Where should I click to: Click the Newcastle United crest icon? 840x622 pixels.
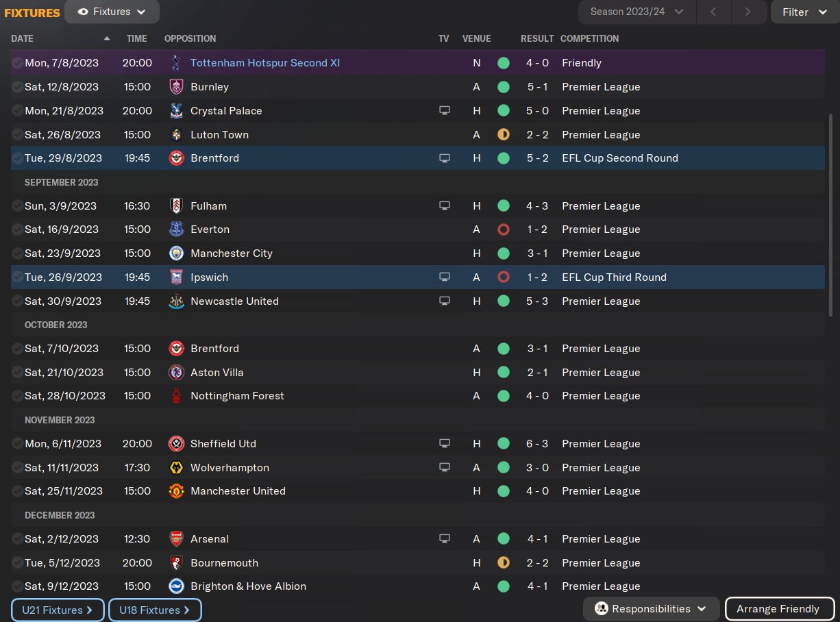[x=176, y=301]
